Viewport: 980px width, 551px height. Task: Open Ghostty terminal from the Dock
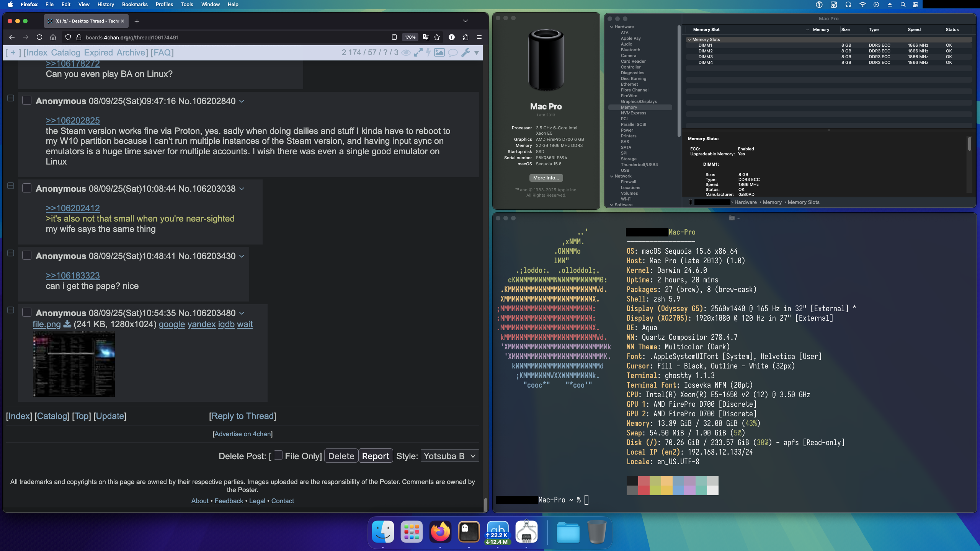coord(469,532)
